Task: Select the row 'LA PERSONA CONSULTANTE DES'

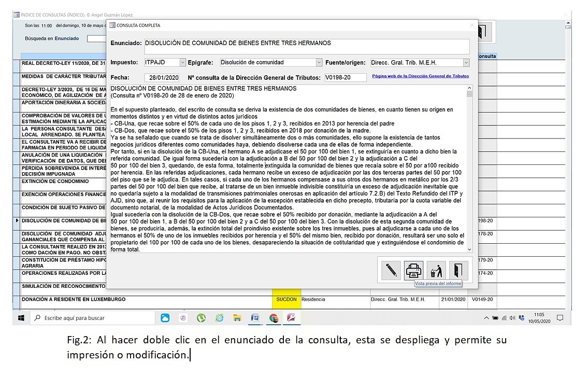Action: (x=63, y=132)
